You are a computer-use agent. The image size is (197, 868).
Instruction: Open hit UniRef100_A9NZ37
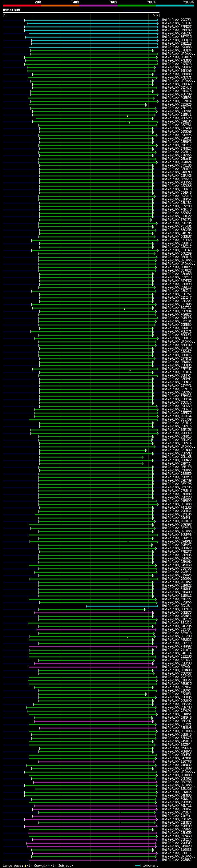tap(177, 33)
